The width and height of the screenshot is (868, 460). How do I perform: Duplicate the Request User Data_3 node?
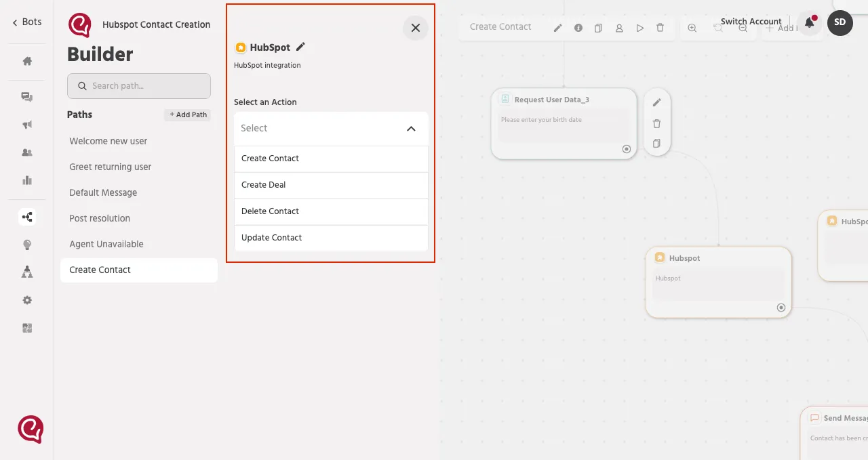(656, 144)
